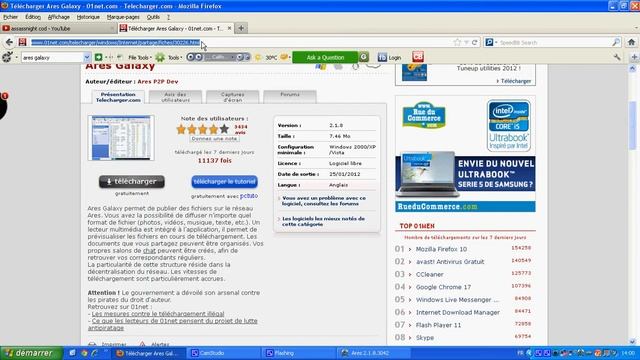Click the Facebook Login toolbar button
Image resolution: width=640 pixels, height=360 pixels.
point(389,58)
